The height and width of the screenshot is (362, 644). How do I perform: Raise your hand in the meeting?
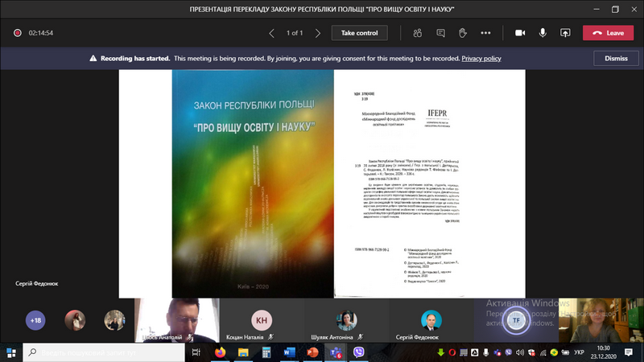click(x=463, y=33)
